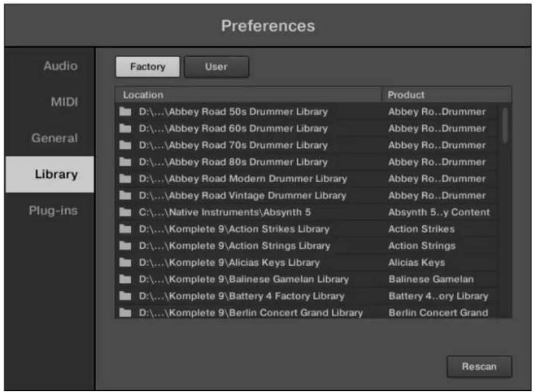533x392 pixels.
Task: Click the library list vertical scrollbar
Action: 505,125
